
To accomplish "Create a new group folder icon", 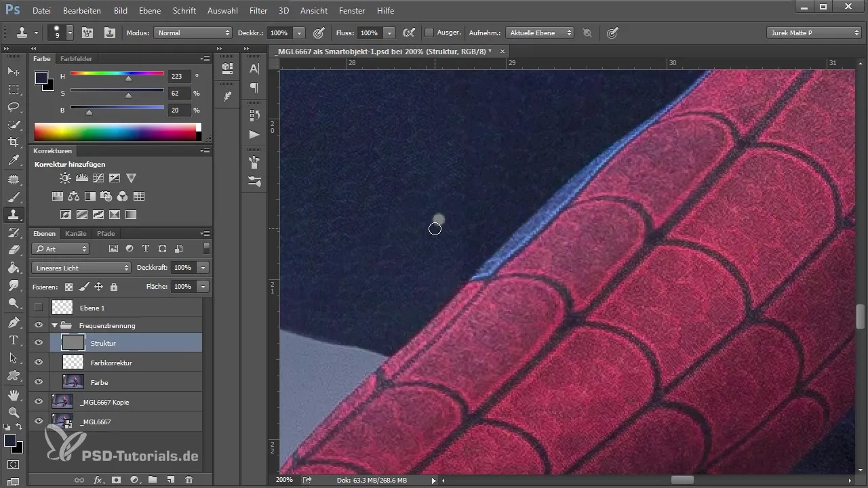I will pos(153,480).
